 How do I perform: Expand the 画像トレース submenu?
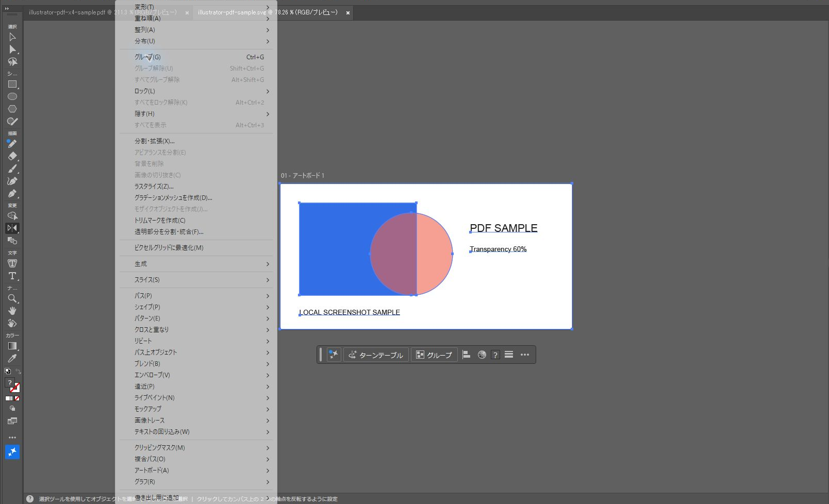click(x=196, y=421)
